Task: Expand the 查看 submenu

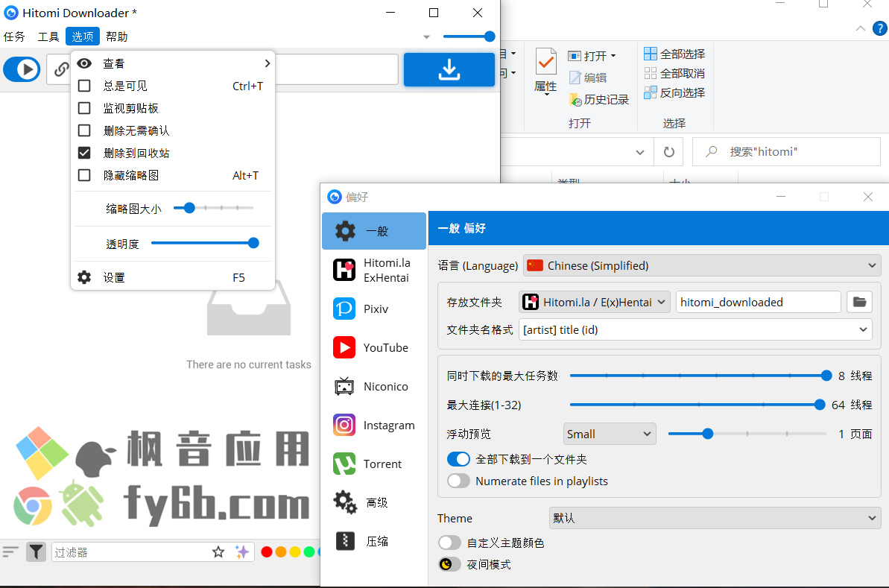Action: tap(173, 63)
